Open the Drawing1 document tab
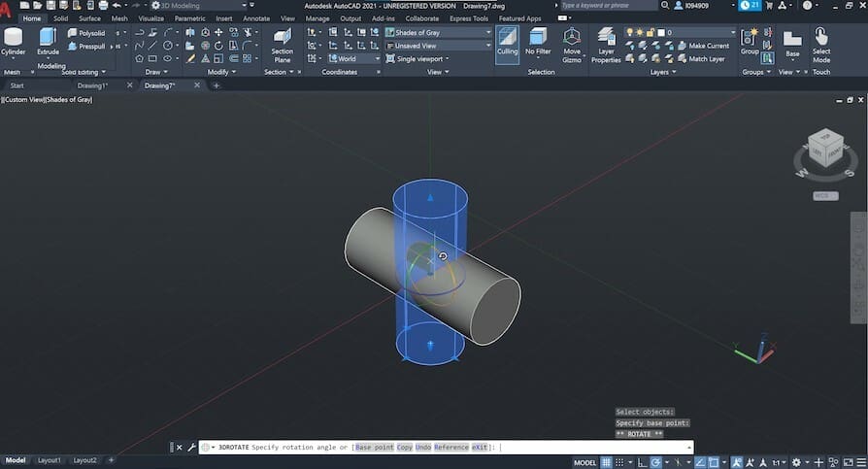Screen dimensions: 868x469 pos(92,85)
